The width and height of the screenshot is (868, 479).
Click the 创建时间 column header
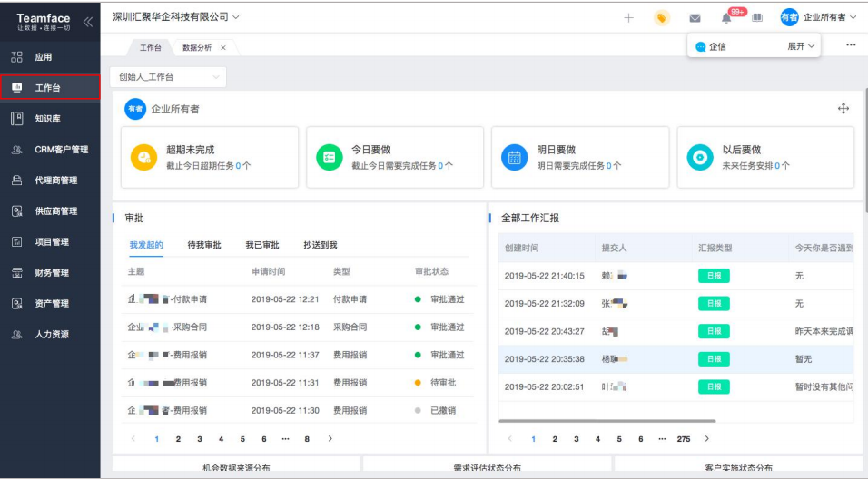(521, 248)
